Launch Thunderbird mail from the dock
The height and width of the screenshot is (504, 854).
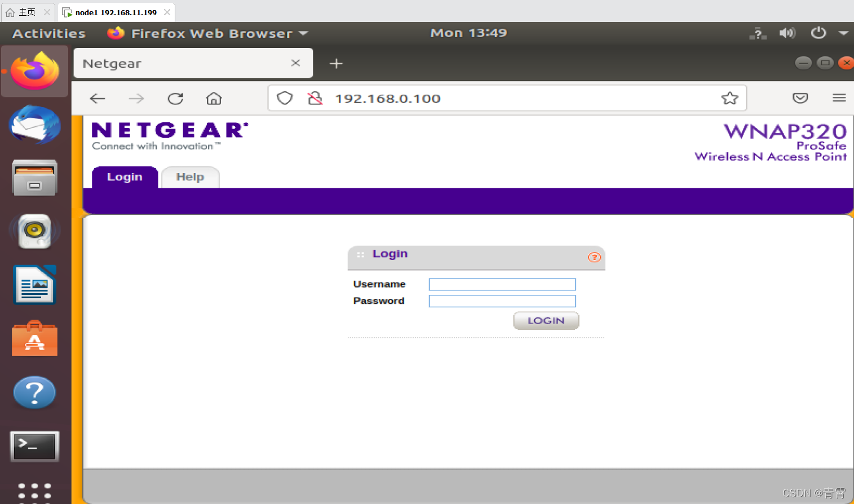click(34, 125)
